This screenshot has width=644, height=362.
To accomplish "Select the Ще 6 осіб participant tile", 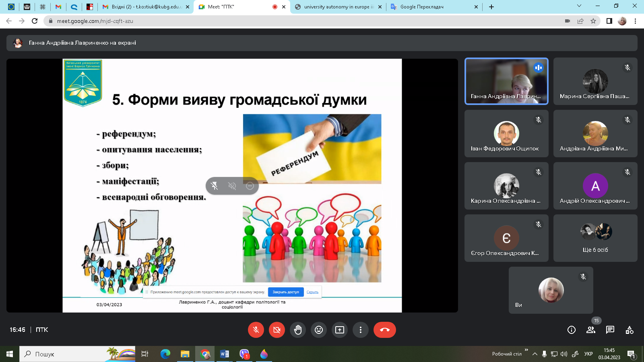I will click(x=595, y=238).
